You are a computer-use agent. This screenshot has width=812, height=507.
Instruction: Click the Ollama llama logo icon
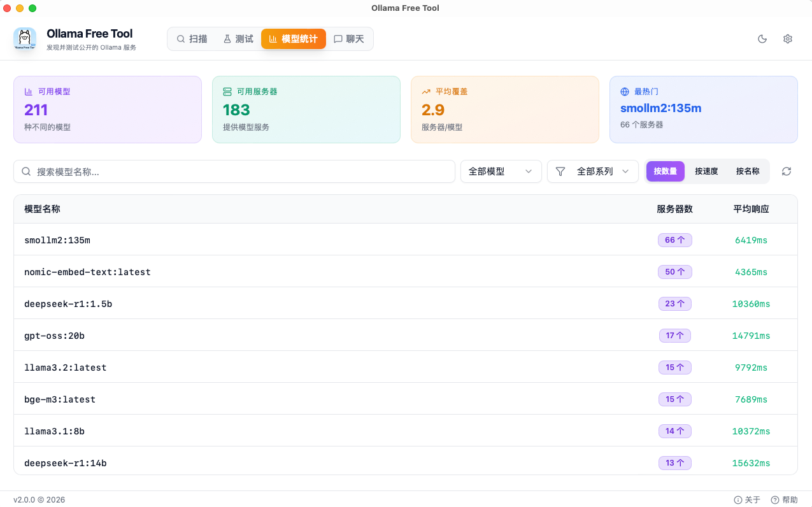tap(25, 39)
